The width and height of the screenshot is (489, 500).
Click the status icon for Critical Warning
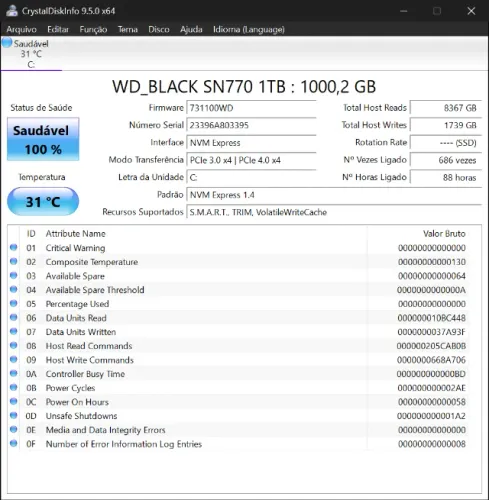pos(14,247)
